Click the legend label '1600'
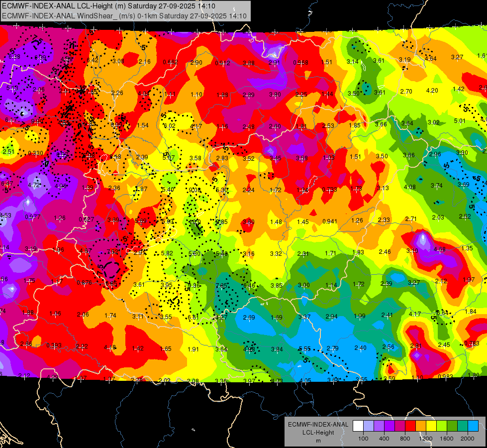 click(446, 439)
